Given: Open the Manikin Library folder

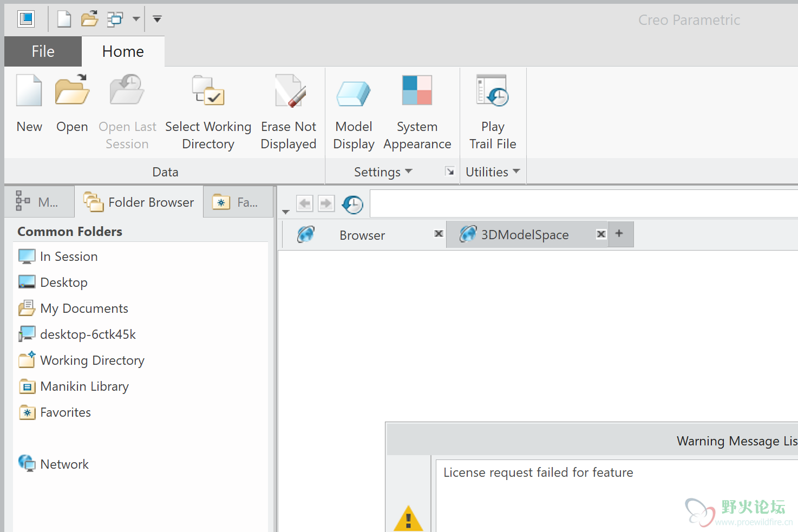Looking at the screenshot, I should [x=74, y=386].
